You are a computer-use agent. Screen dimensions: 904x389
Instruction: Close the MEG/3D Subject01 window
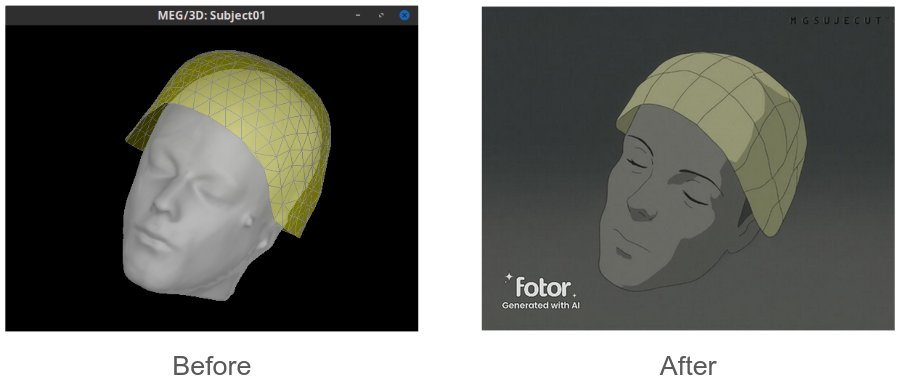click(x=404, y=16)
